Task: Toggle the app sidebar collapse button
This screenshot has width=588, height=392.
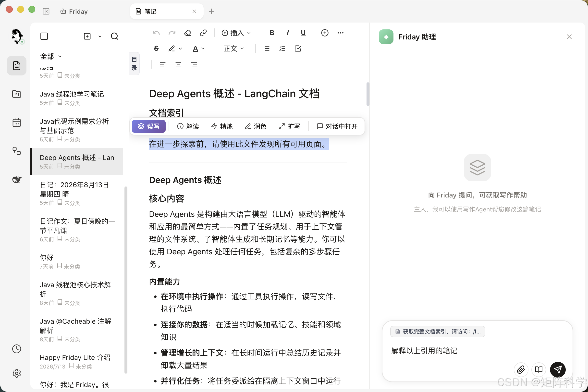Action: tap(46, 11)
